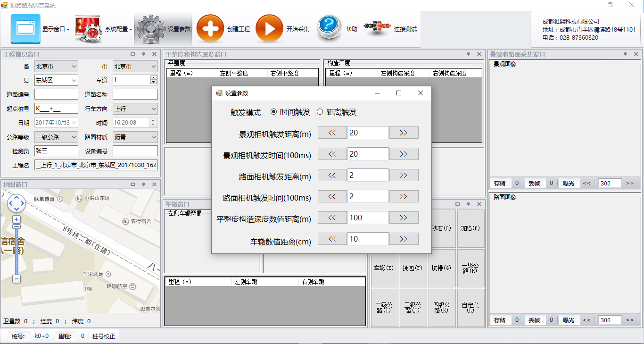Screen dimensions: 644x344
Task: Select 时间触发 radio button
Action: [290, 112]
